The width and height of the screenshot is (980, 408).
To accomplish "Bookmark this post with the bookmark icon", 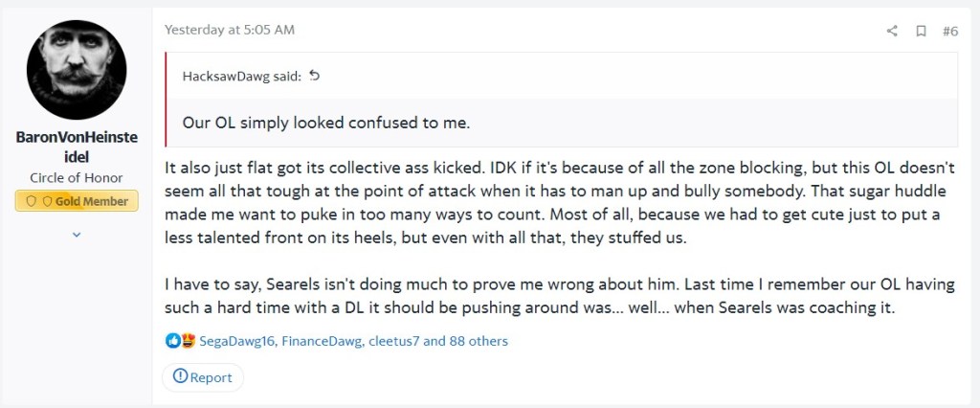I will (x=921, y=31).
